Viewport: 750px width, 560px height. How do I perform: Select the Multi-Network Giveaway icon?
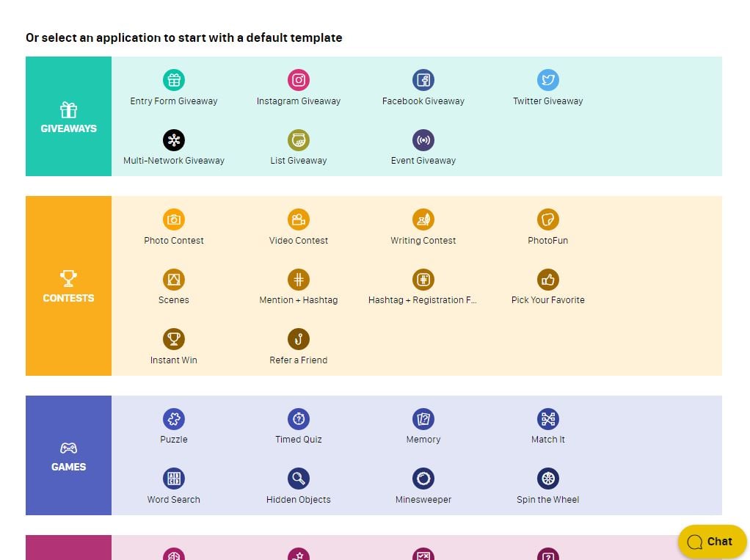(x=174, y=140)
